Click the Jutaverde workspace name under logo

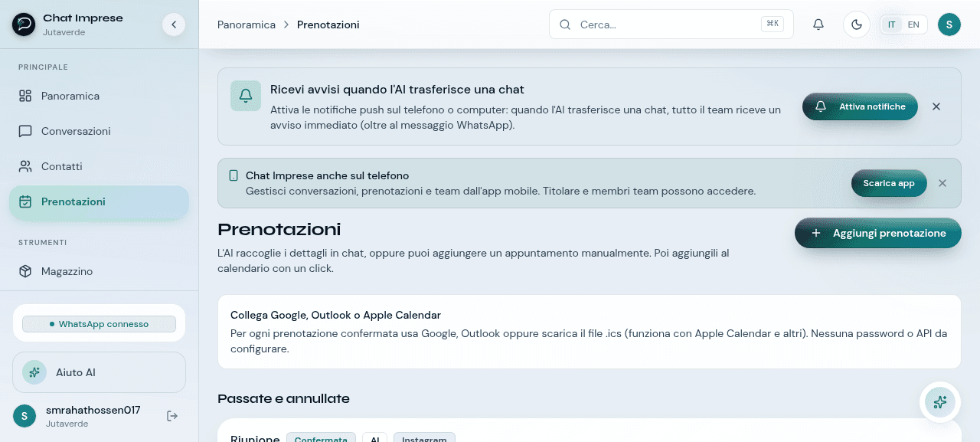pyautogui.click(x=64, y=33)
